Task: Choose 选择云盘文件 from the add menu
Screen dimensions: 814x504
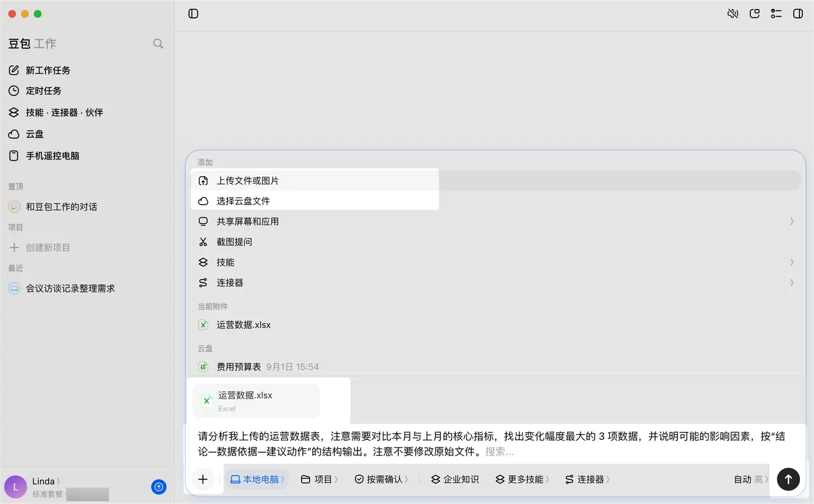Action: tap(496, 201)
